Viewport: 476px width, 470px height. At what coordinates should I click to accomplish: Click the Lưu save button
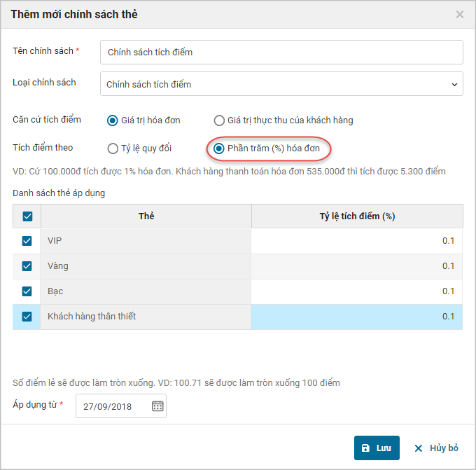pos(377,448)
